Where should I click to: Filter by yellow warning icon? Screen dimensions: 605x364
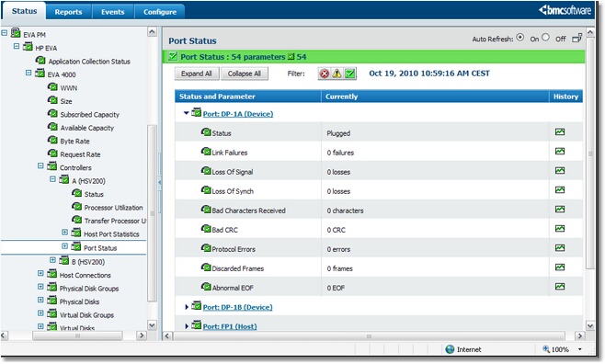pos(337,74)
